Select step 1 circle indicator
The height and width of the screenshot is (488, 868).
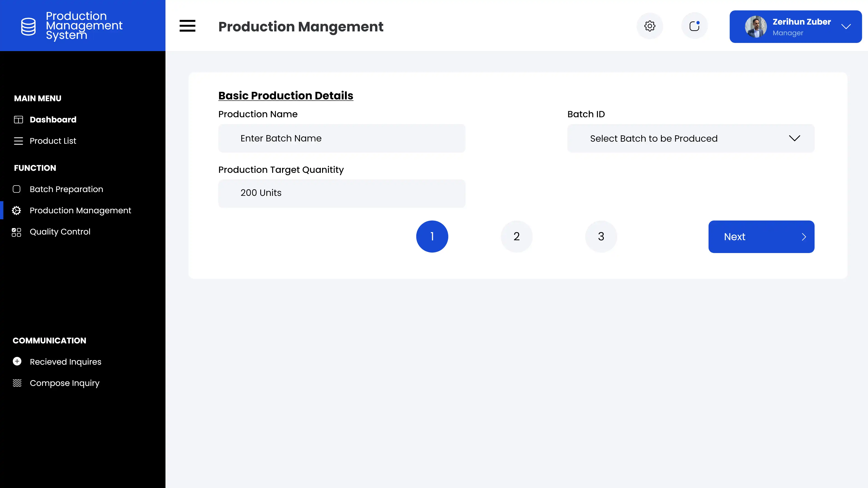coord(432,236)
